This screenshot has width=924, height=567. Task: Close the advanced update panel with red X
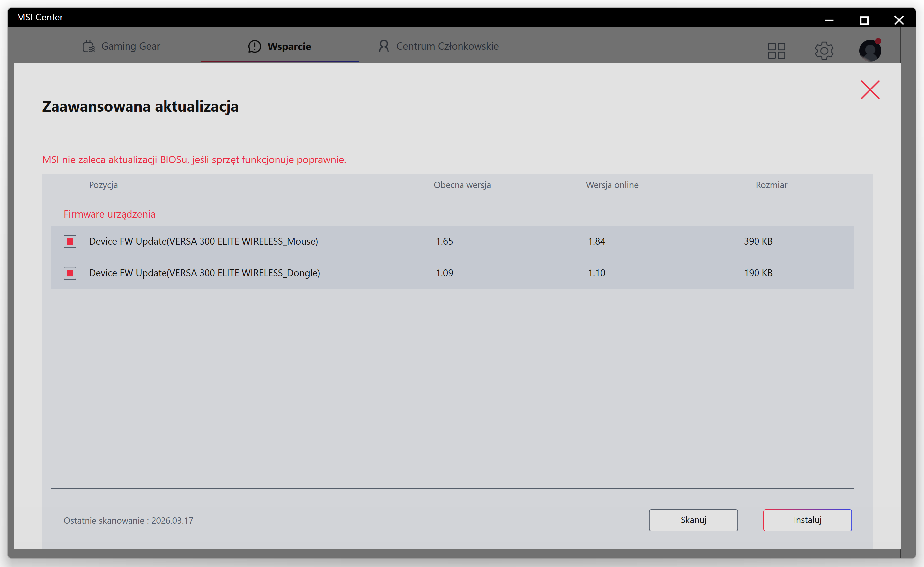(x=869, y=90)
